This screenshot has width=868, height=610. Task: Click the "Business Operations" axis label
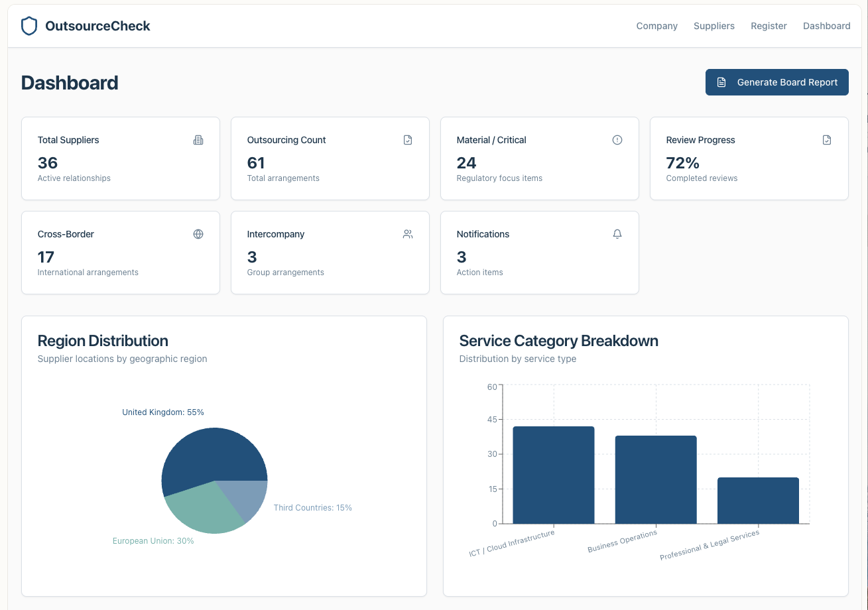click(622, 541)
